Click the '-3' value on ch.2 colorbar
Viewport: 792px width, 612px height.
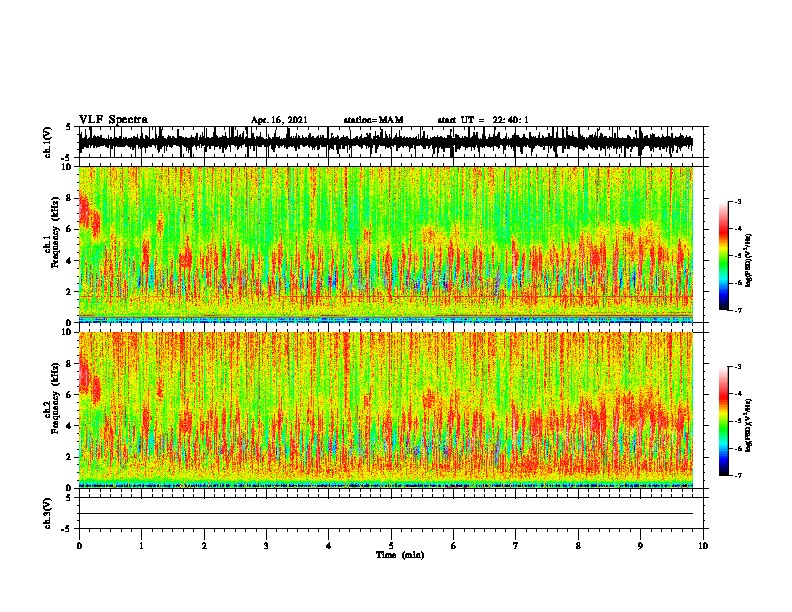tap(737, 367)
